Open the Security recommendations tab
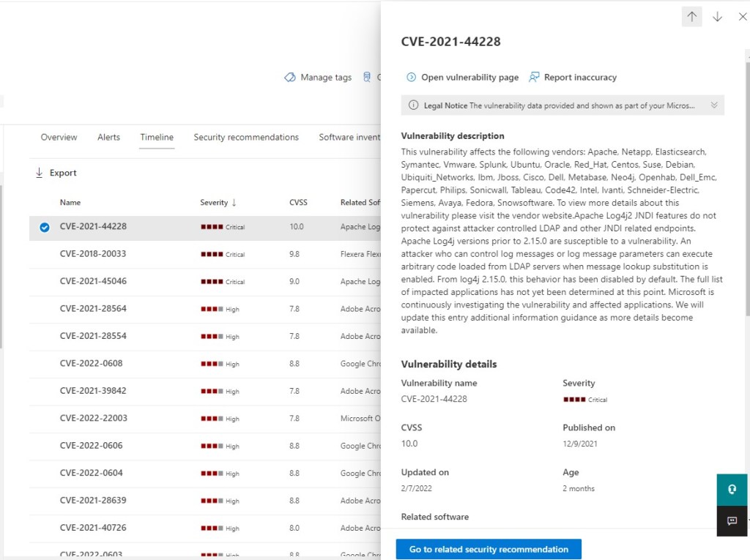The image size is (750, 560). 246,138
